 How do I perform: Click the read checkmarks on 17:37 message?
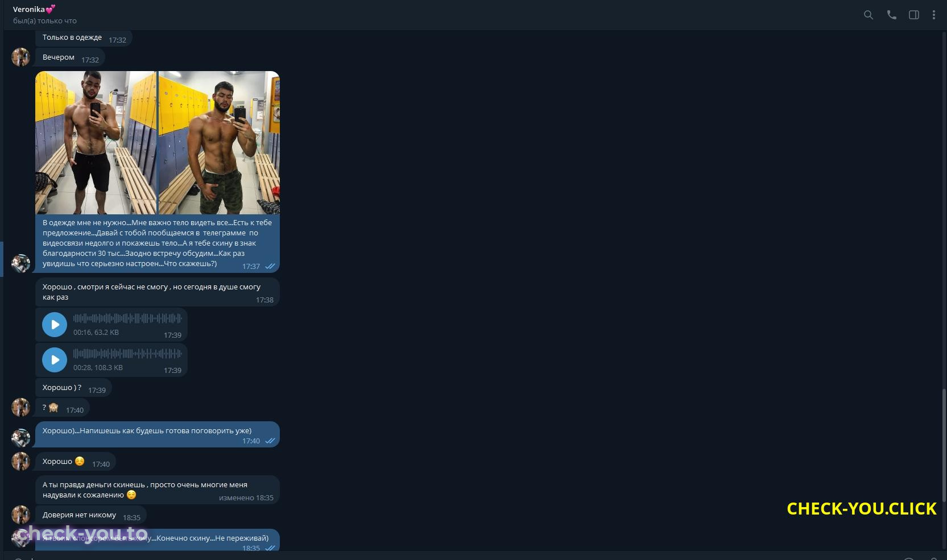pos(270,267)
